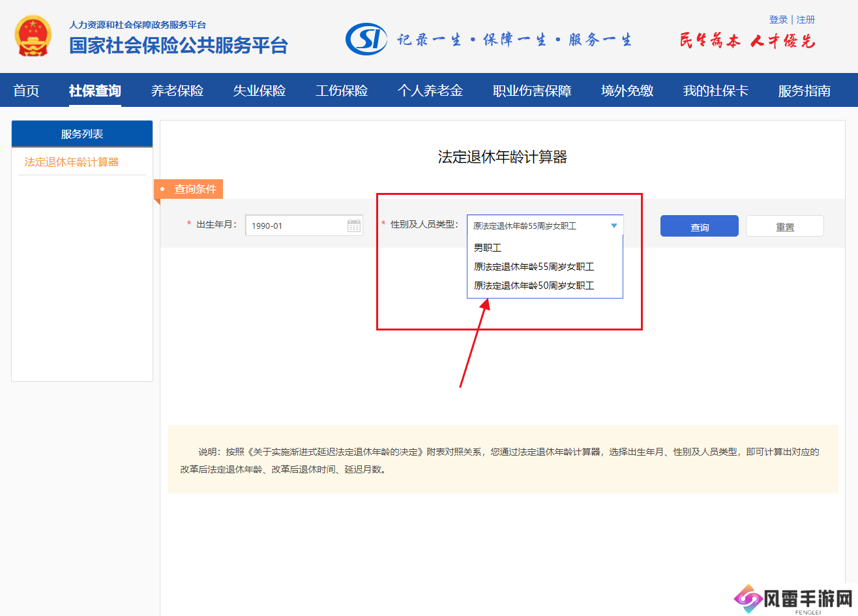Open the 养老保险 menu item
The height and width of the screenshot is (616, 858).
177,91
